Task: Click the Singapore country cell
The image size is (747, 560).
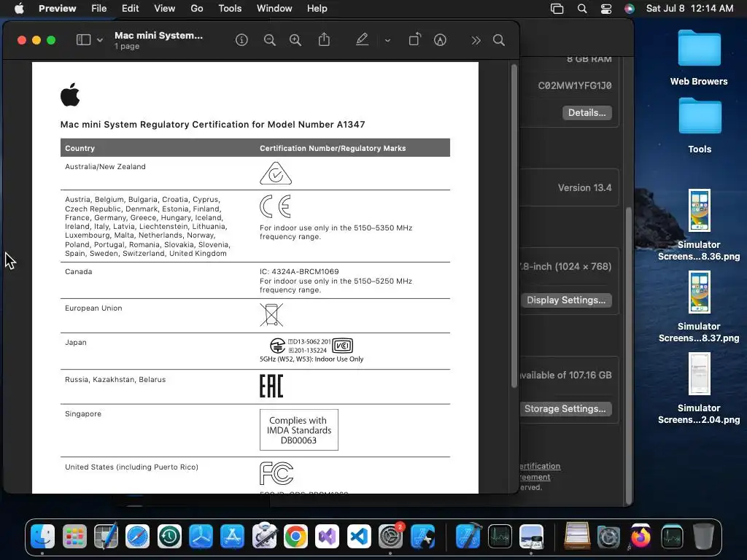Action: (x=83, y=414)
